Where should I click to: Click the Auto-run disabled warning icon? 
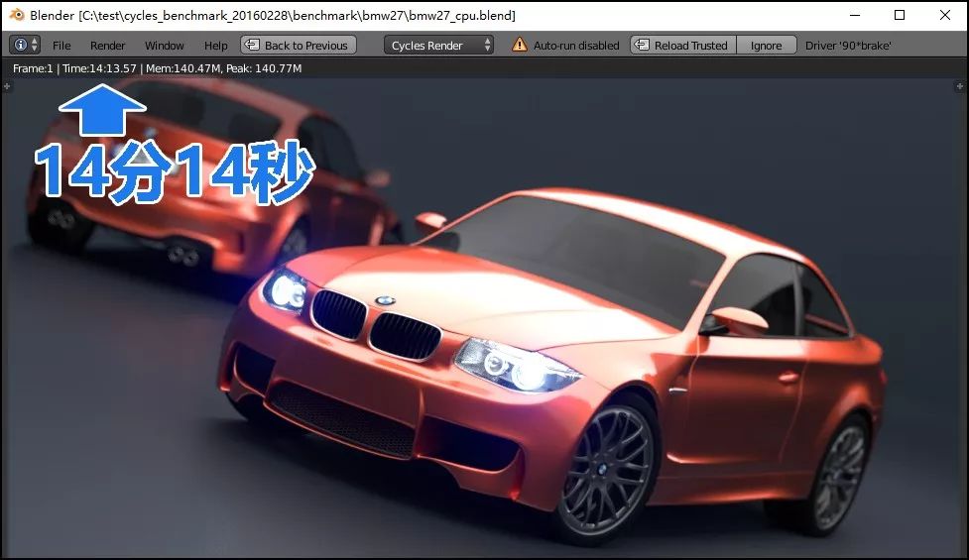519,45
